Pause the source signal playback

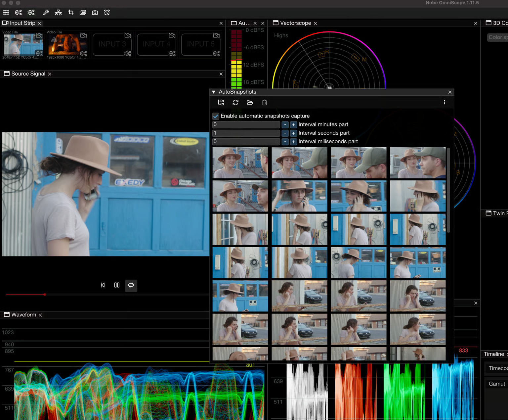[117, 285]
